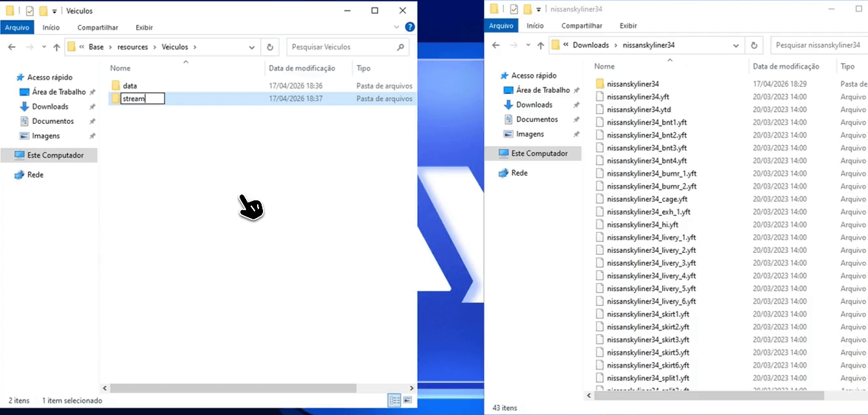The height and width of the screenshot is (415, 868).
Task: Switch Veiculos window to details view icon
Action: pos(394,401)
